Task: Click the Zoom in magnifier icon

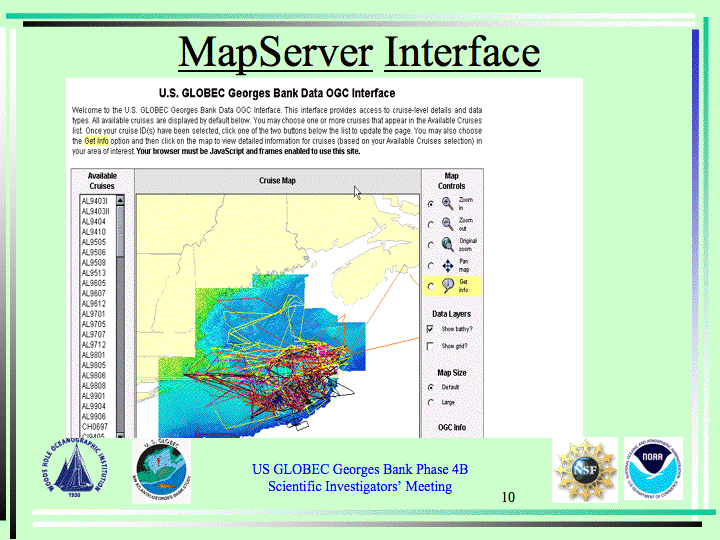Action: pyautogui.click(x=448, y=203)
